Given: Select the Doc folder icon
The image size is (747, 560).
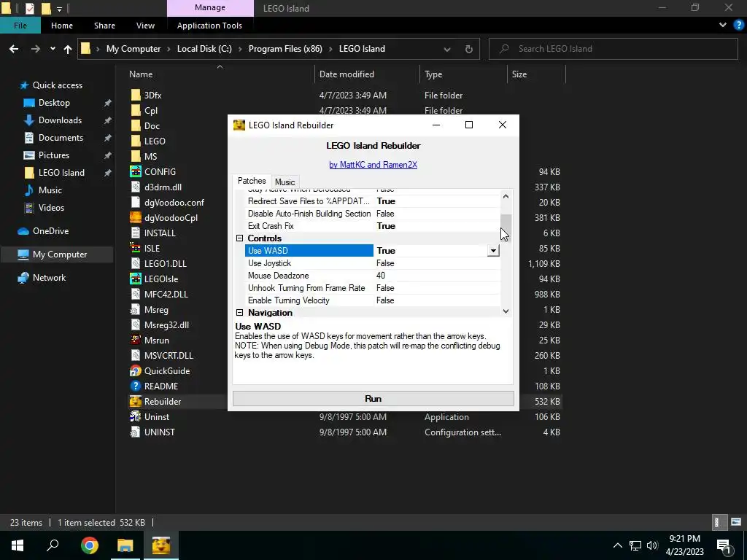Looking at the screenshot, I should (136, 125).
